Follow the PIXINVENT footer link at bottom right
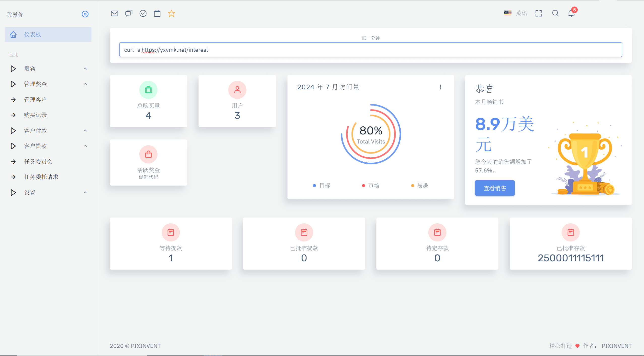644x356 pixels. click(617, 346)
